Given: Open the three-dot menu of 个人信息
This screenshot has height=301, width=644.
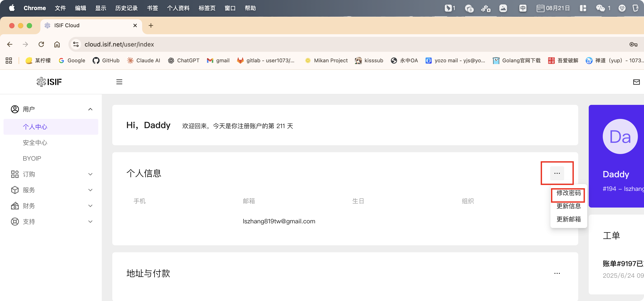Looking at the screenshot, I should pyautogui.click(x=557, y=173).
